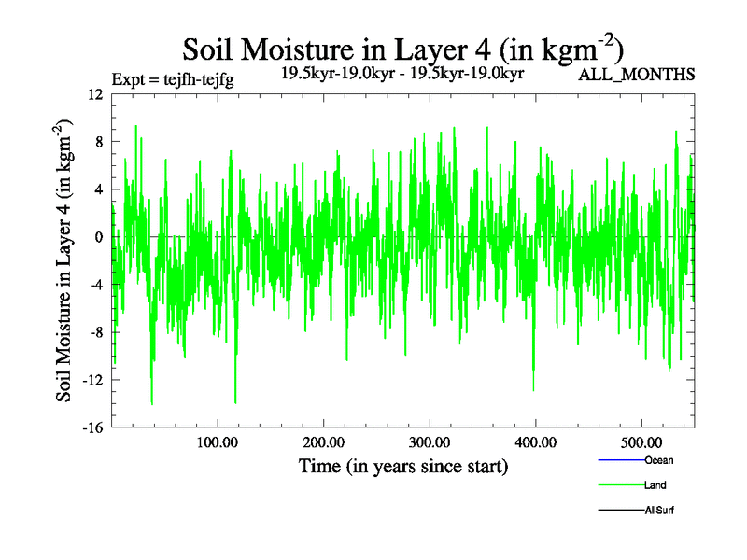Click the vertical y-axis title text

(65, 261)
